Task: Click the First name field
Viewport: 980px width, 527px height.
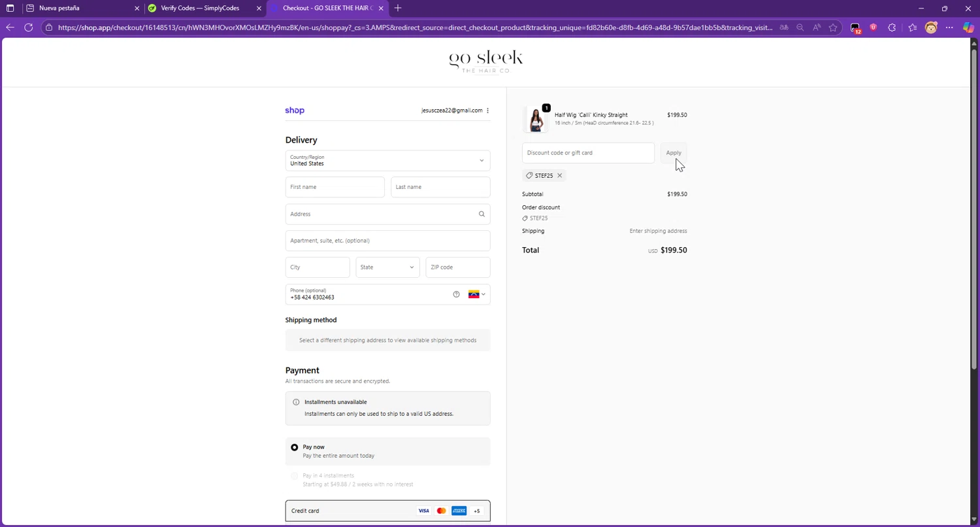Action: (335, 187)
